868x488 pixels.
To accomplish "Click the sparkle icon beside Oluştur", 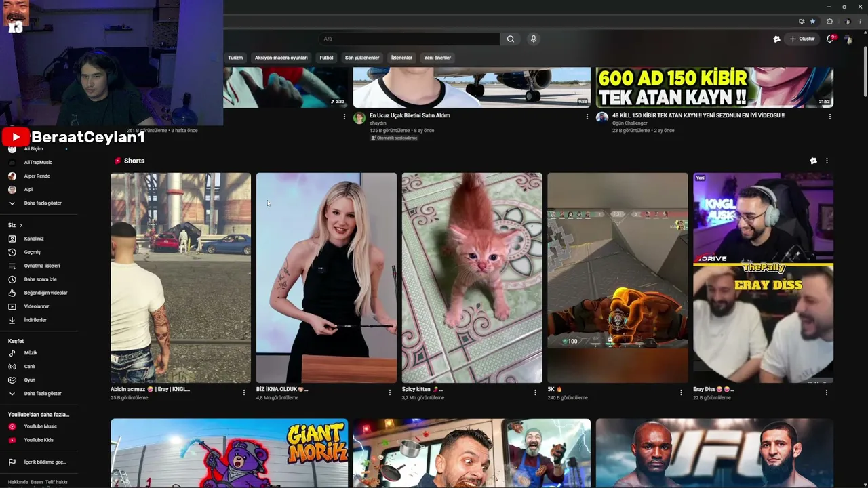I will click(776, 39).
